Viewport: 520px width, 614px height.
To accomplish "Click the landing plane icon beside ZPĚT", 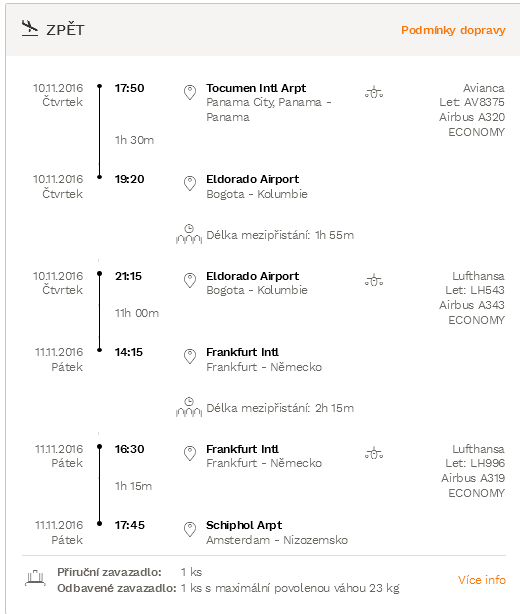I will click(30, 29).
